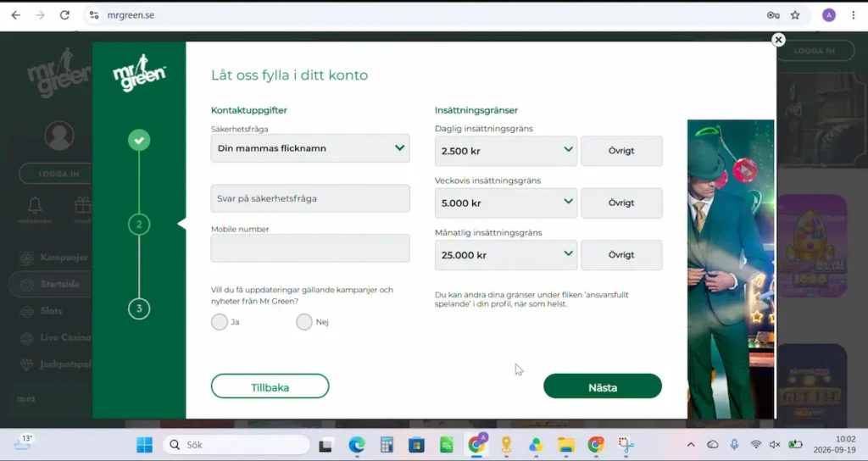Screen dimensions: 868x461
Task: Open the Windows Start menu
Action: (x=144, y=445)
